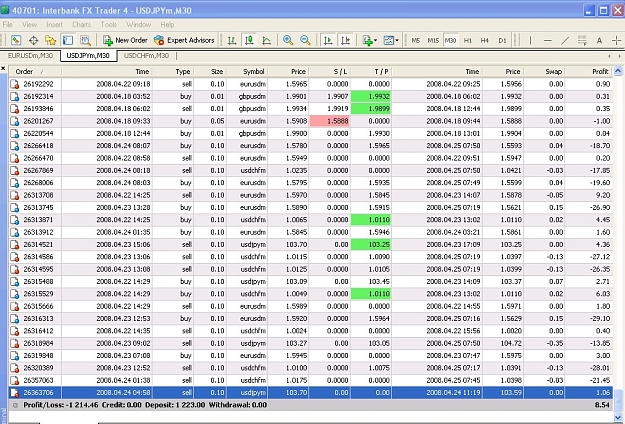
Task: Open the Market Watch panel icon
Action: (16, 40)
